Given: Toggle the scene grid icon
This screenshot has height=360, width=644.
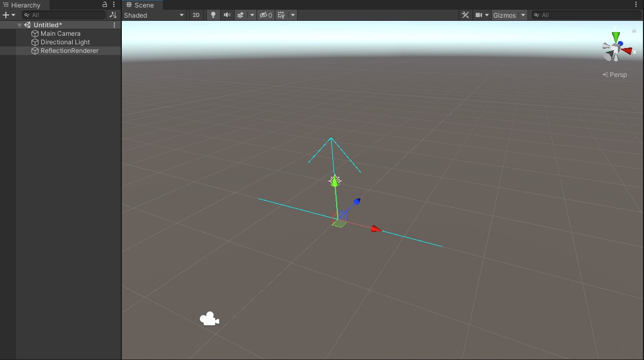Looking at the screenshot, I should (282, 15).
